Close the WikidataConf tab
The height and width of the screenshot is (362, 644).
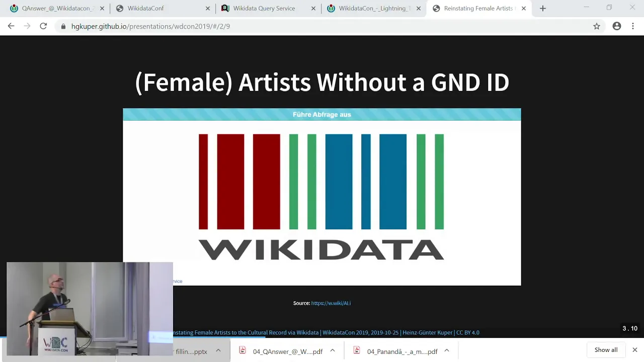208,9
